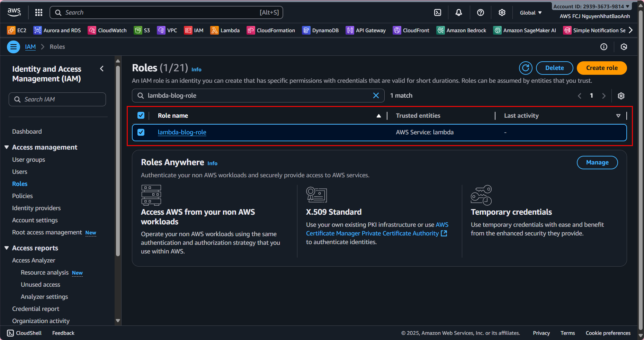Open Users in the IAM sidebar
This screenshot has width=644, height=340.
[x=20, y=172]
